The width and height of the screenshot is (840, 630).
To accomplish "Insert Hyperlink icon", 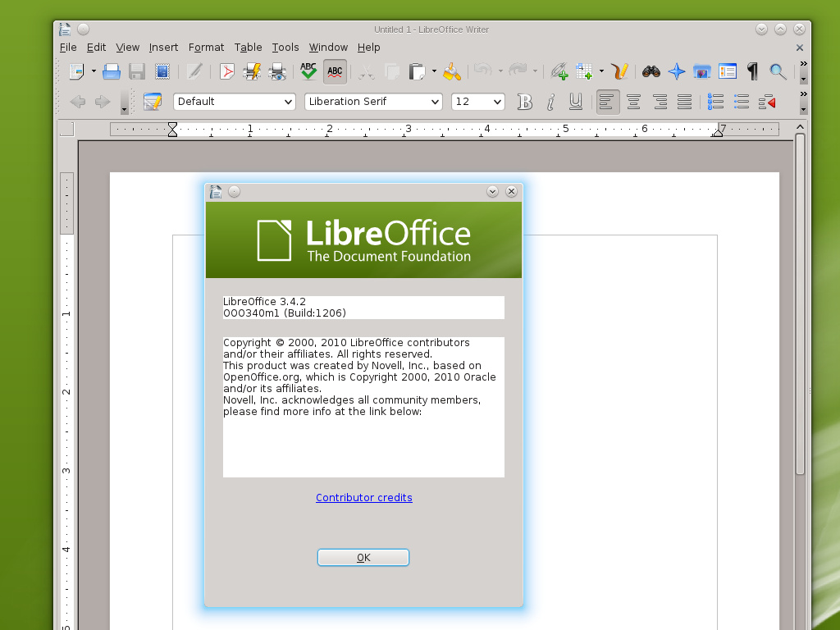I will coord(559,71).
